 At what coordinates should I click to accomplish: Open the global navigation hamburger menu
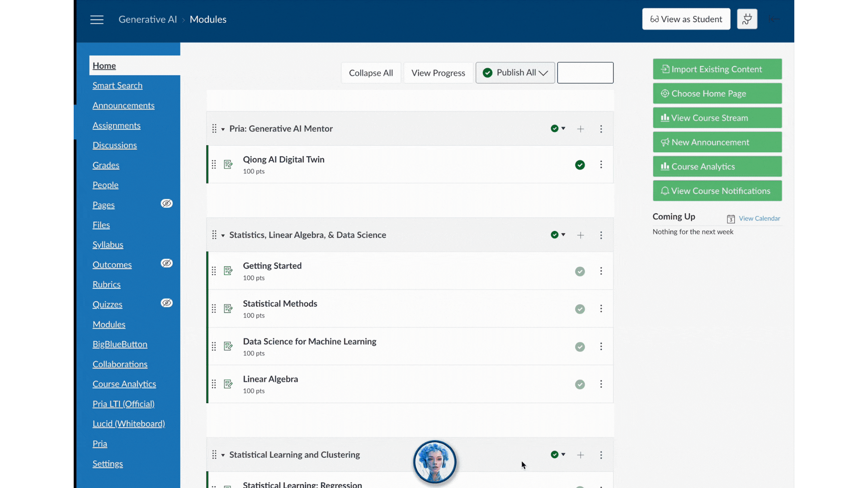[x=97, y=19]
